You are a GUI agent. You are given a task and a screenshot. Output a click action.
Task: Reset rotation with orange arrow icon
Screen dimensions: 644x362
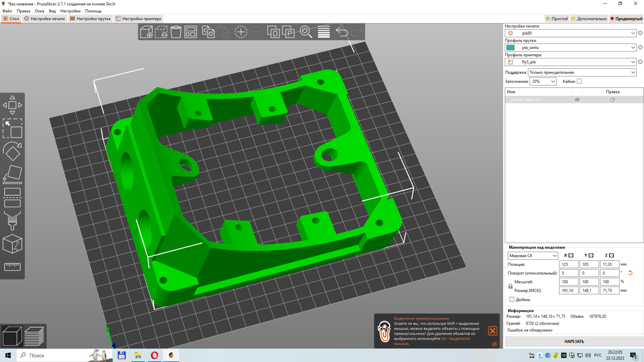[630, 273]
